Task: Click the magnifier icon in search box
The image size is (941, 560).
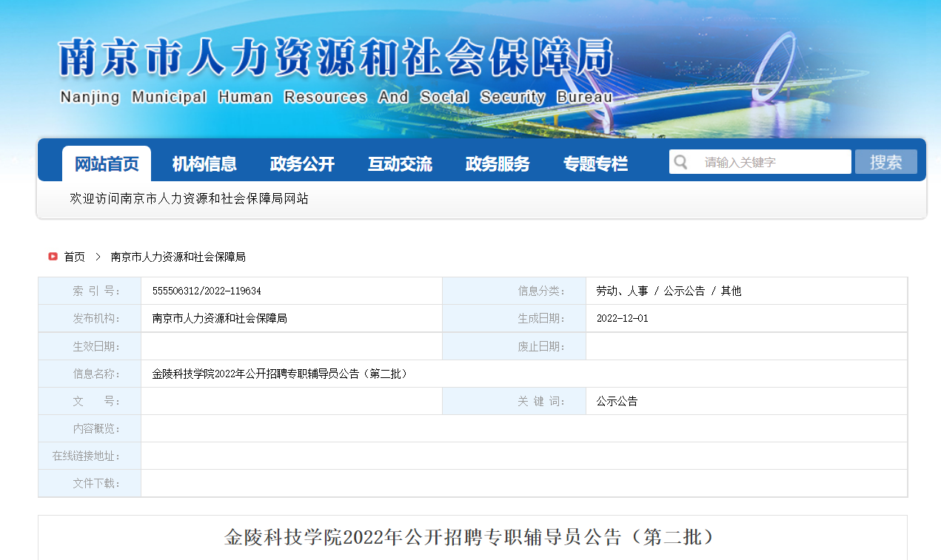Action: 681,162
